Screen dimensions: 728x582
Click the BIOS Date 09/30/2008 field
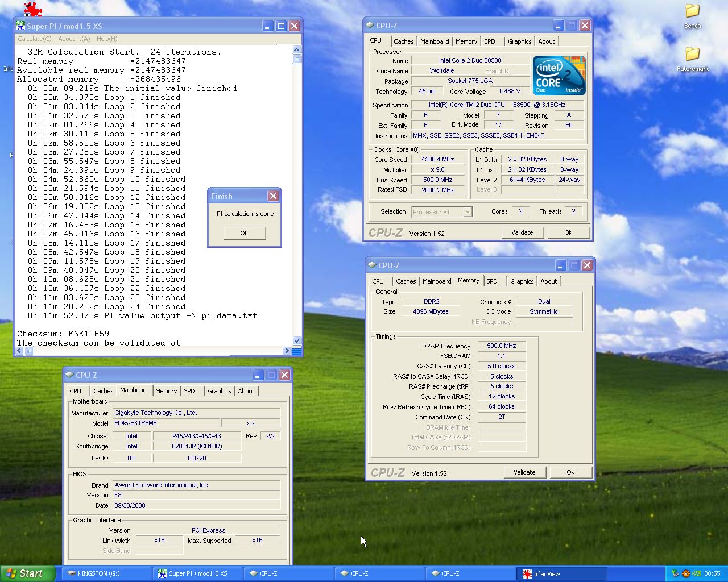coord(196,505)
